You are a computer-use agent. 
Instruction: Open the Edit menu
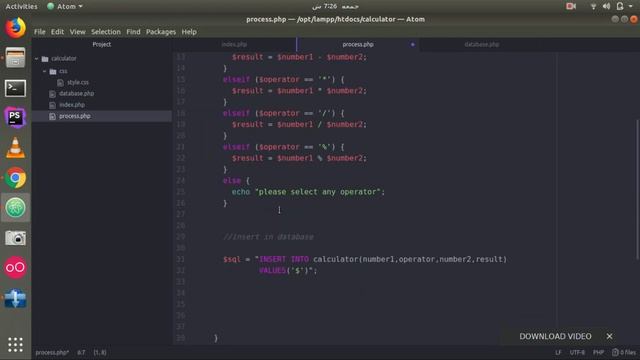click(57, 31)
